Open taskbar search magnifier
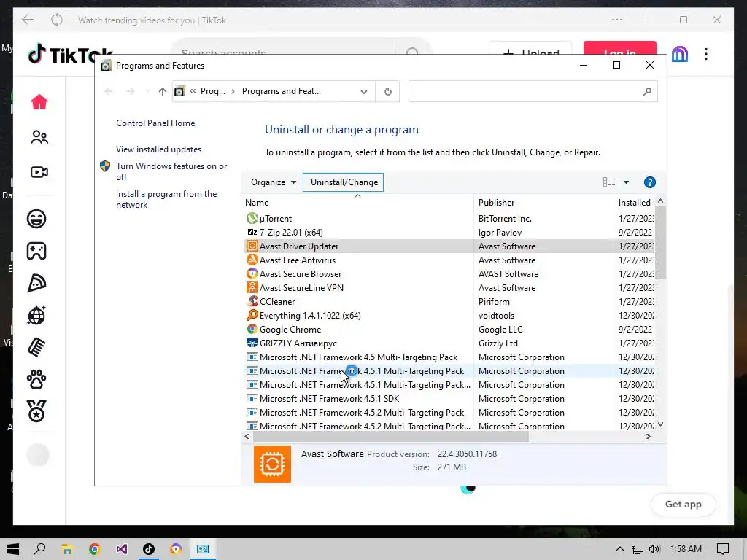747x560 pixels. [x=40, y=549]
